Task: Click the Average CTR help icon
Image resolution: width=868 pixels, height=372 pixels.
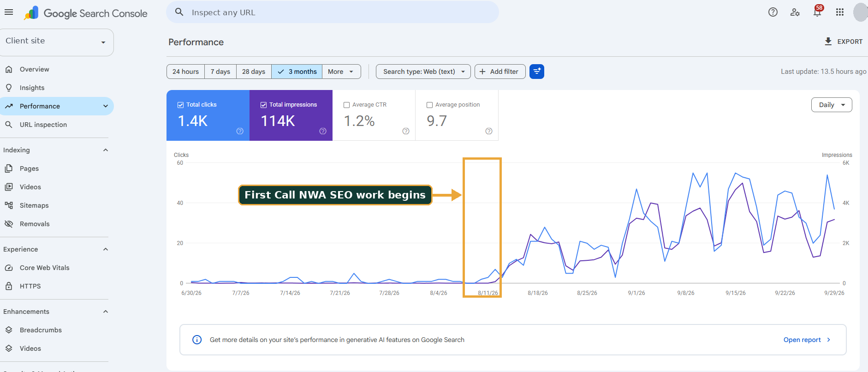Action: (x=406, y=131)
